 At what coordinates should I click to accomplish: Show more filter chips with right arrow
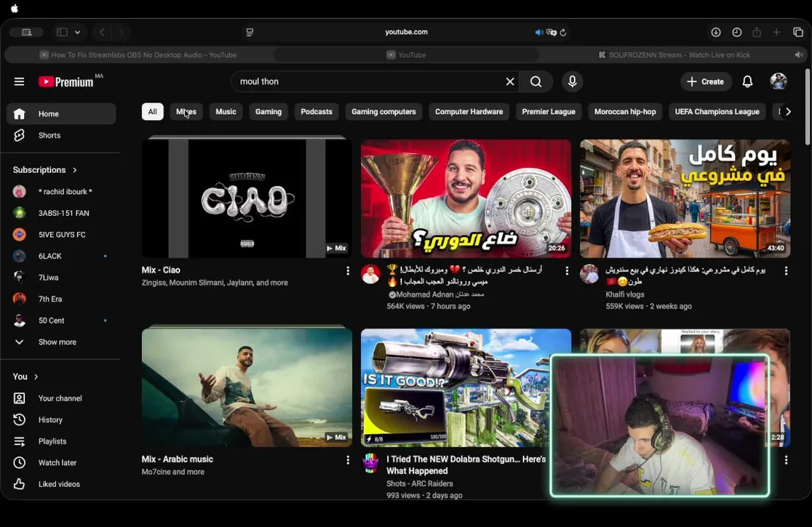[x=788, y=112]
